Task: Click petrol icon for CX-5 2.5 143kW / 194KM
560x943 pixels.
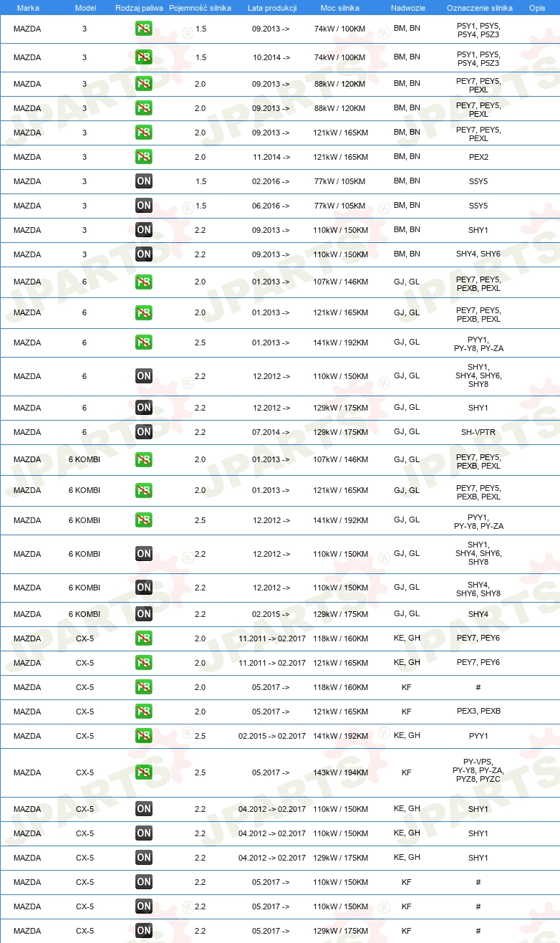Action: (143, 772)
